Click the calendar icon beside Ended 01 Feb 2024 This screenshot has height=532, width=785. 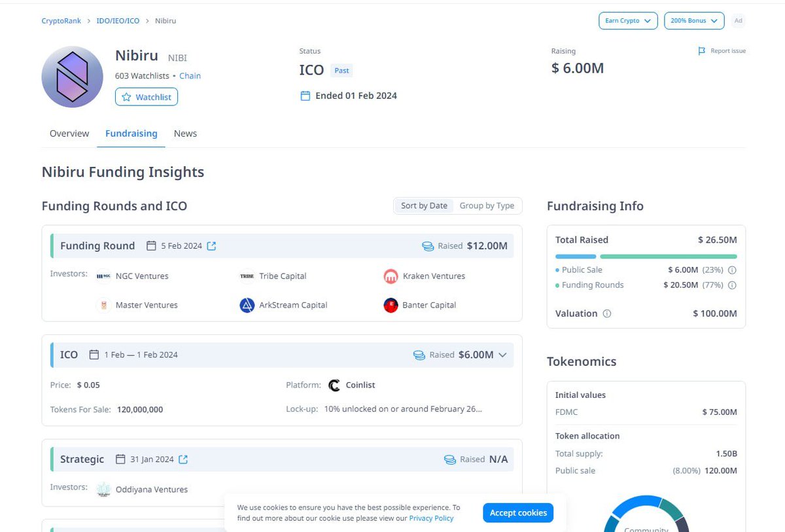(305, 96)
